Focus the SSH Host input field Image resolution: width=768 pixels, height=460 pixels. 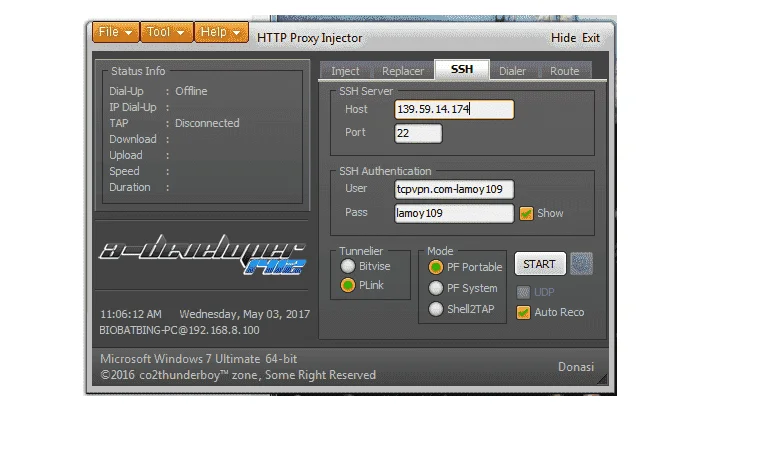454,109
